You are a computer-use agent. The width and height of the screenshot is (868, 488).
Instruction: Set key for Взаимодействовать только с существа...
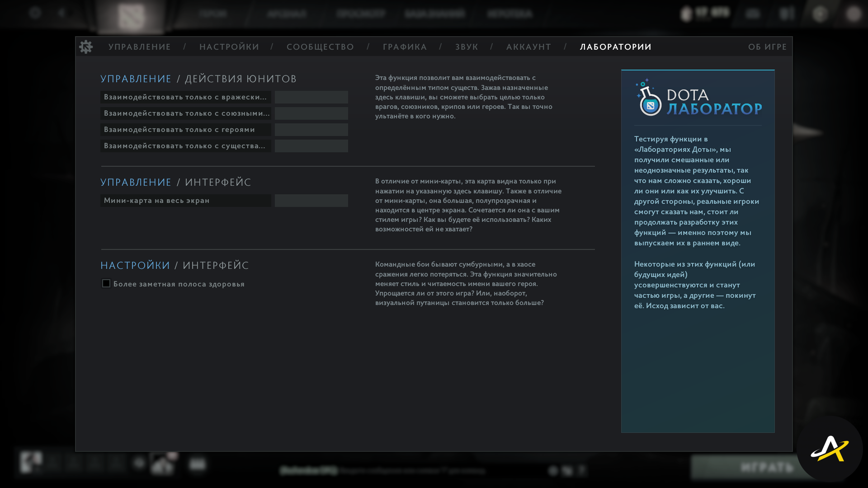311,146
